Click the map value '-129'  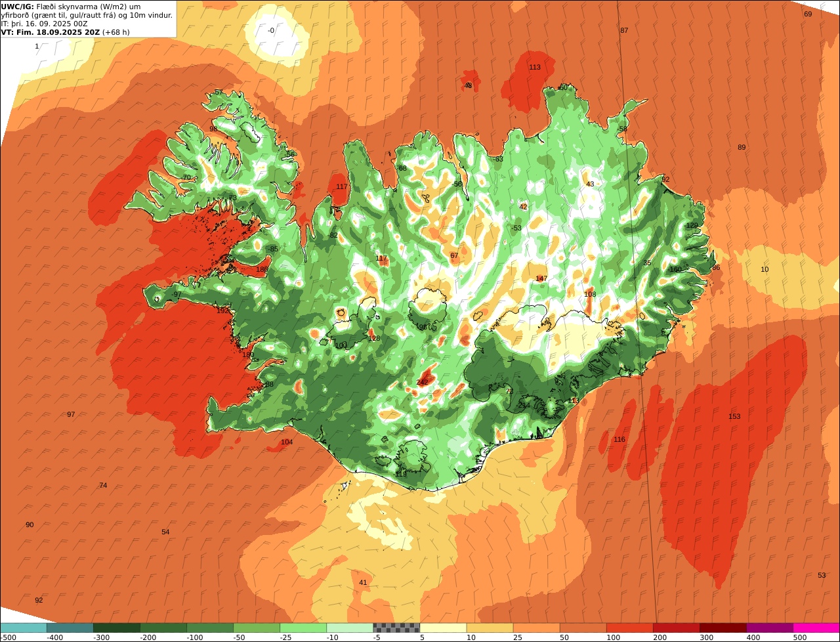[x=692, y=225]
